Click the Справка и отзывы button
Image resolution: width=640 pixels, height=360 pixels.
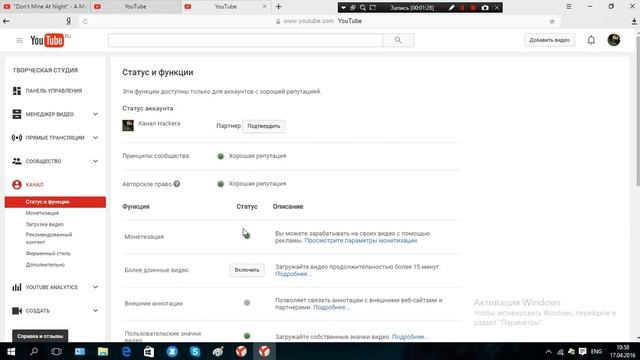[x=40, y=336]
